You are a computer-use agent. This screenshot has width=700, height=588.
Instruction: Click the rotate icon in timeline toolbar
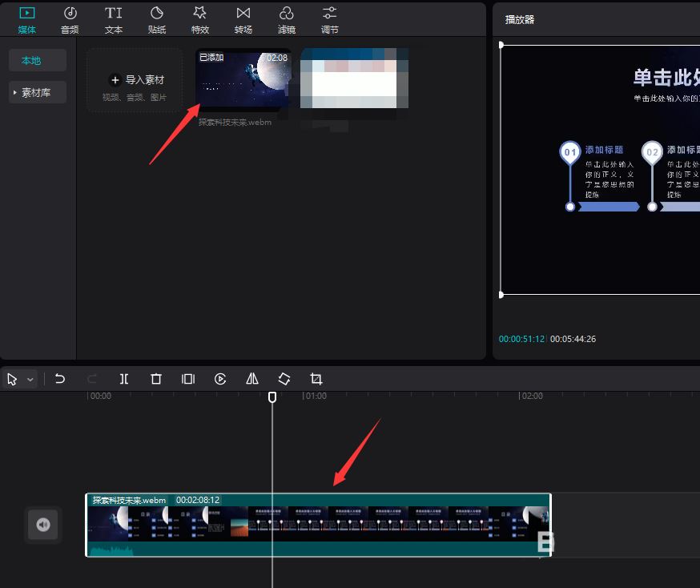click(x=284, y=379)
